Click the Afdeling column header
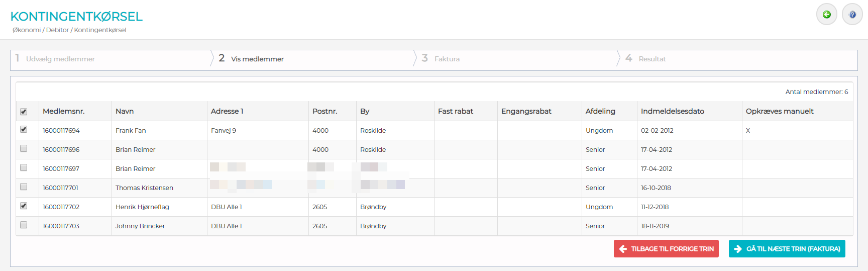Image resolution: width=868 pixels, height=271 pixels. pos(600,111)
